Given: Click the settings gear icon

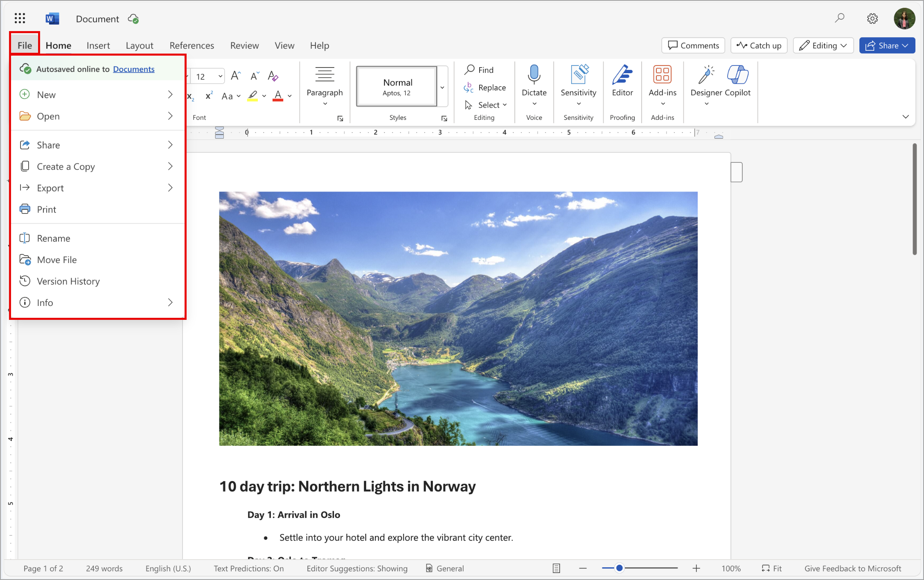Looking at the screenshot, I should coord(872,18).
